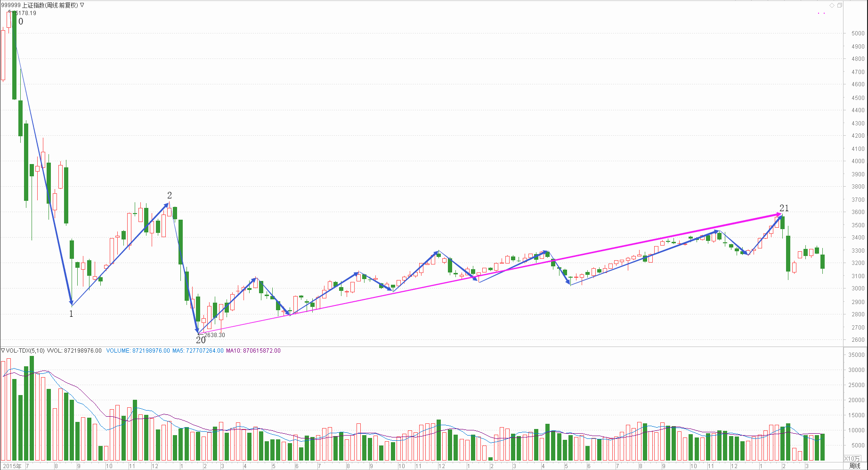The height and width of the screenshot is (470, 868).
Task: Click the 5178.19 high price label
Action: click(x=26, y=13)
